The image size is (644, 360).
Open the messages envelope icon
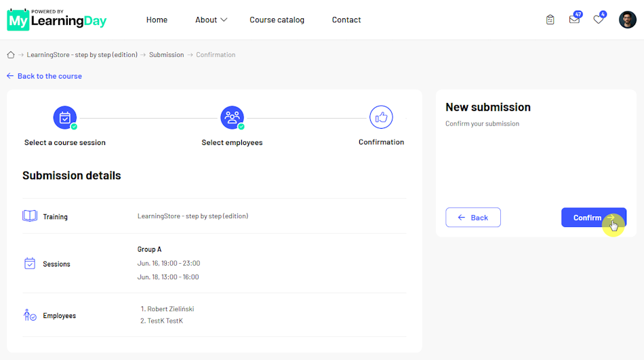tap(575, 19)
